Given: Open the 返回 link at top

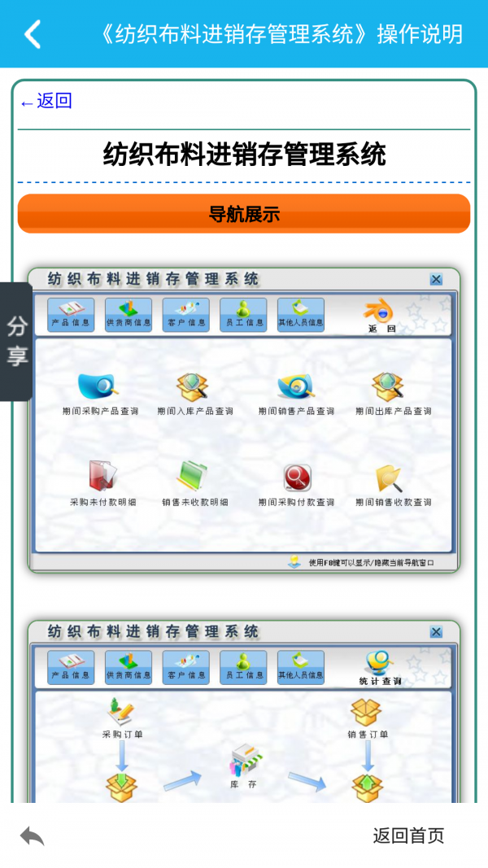Looking at the screenshot, I should click(46, 102).
